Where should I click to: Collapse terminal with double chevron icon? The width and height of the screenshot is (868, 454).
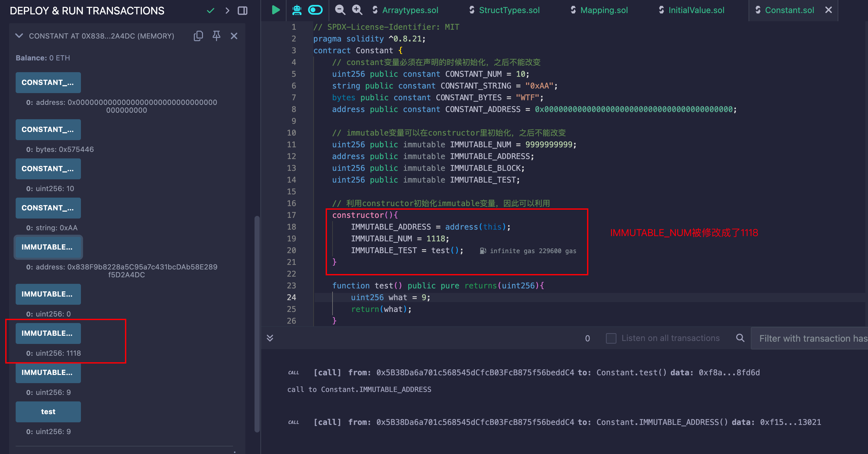(270, 338)
